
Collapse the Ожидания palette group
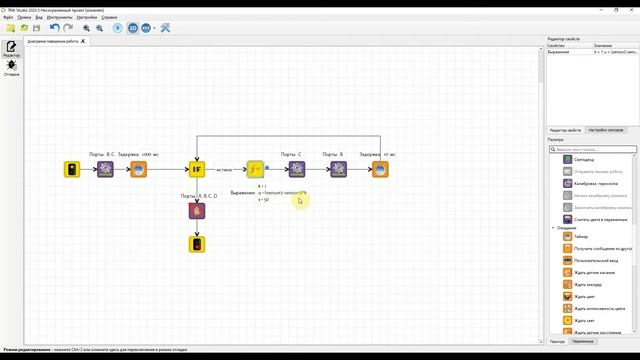(x=553, y=228)
